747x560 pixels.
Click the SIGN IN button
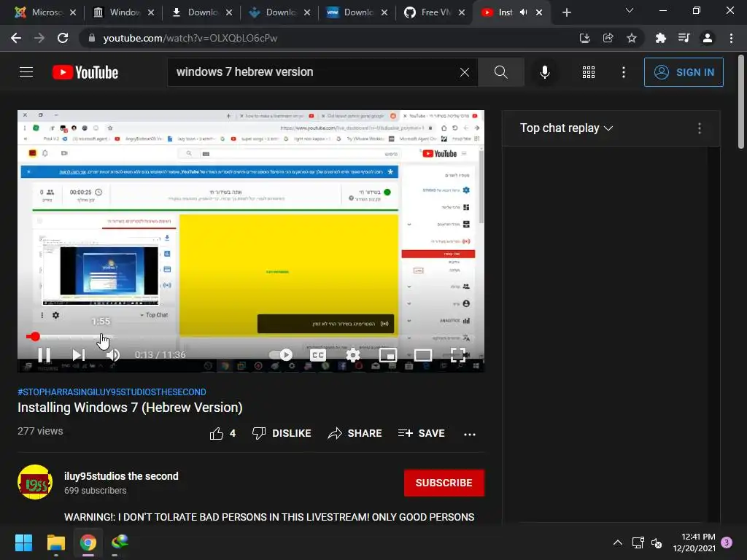click(x=684, y=72)
